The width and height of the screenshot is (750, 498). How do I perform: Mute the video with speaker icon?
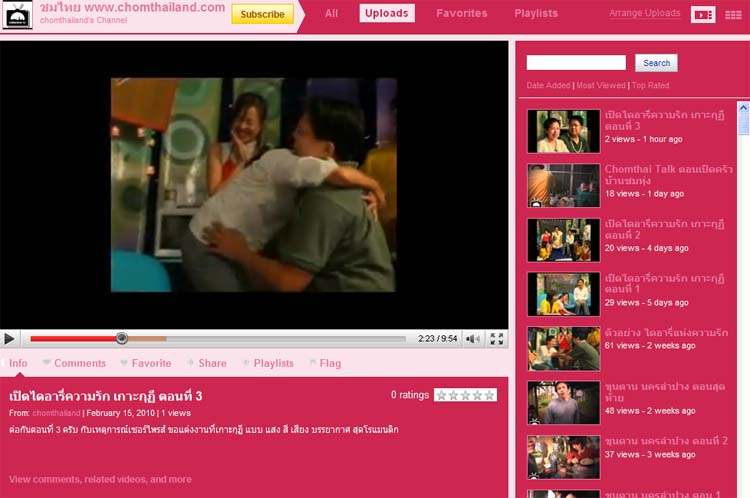coord(473,339)
